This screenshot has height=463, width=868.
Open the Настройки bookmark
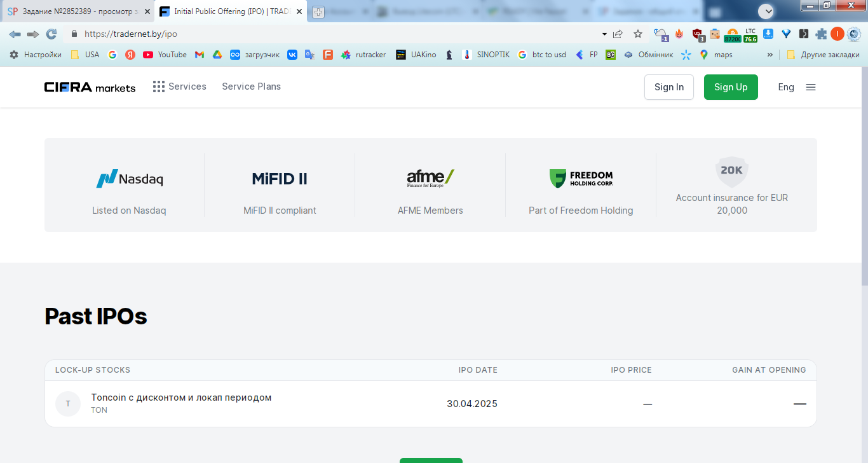tap(36, 55)
